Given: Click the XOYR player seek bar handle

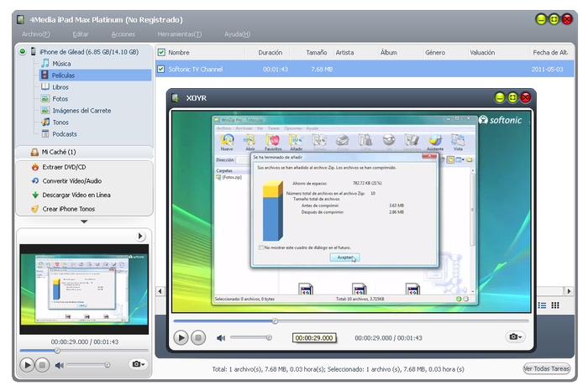Looking at the screenshot, I should 275,321.
